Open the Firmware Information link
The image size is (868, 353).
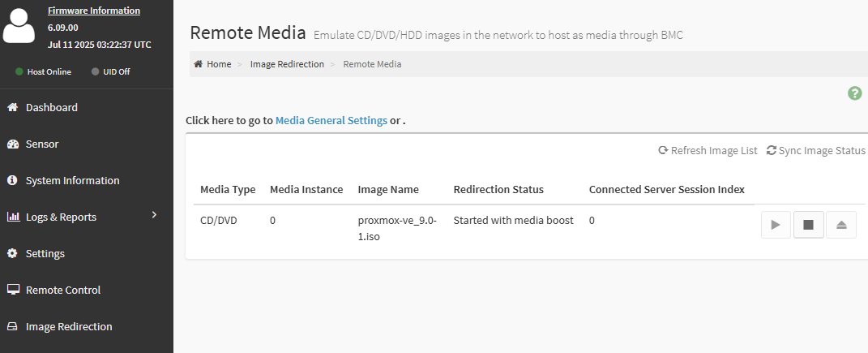tap(93, 11)
